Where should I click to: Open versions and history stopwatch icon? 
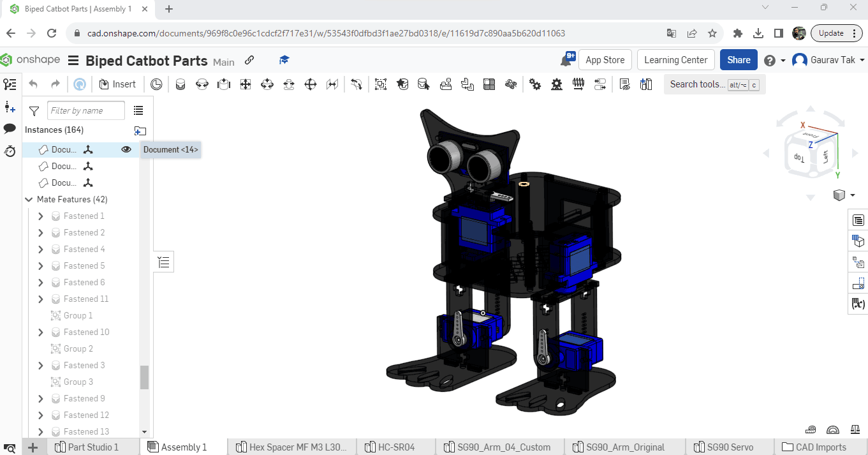(10, 151)
